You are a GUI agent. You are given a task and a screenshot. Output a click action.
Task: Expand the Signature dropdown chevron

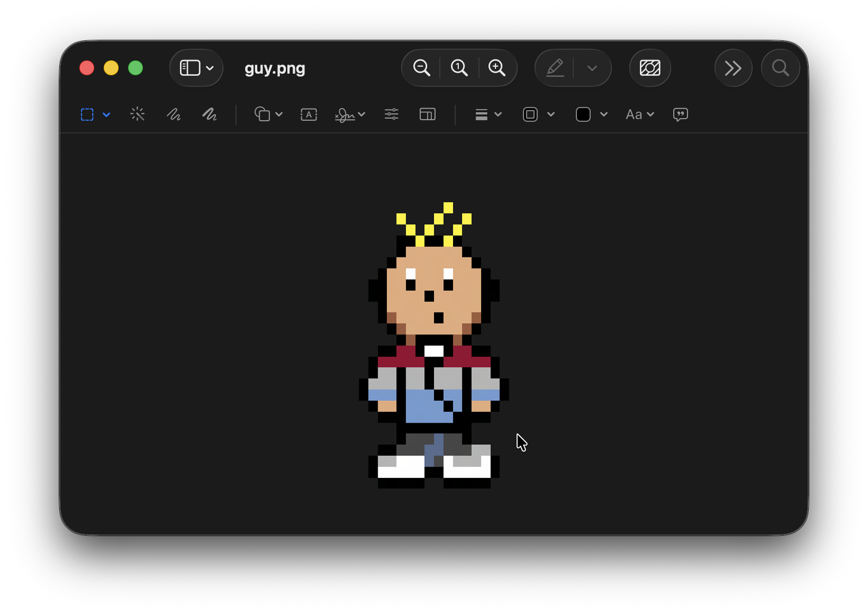[x=362, y=114]
